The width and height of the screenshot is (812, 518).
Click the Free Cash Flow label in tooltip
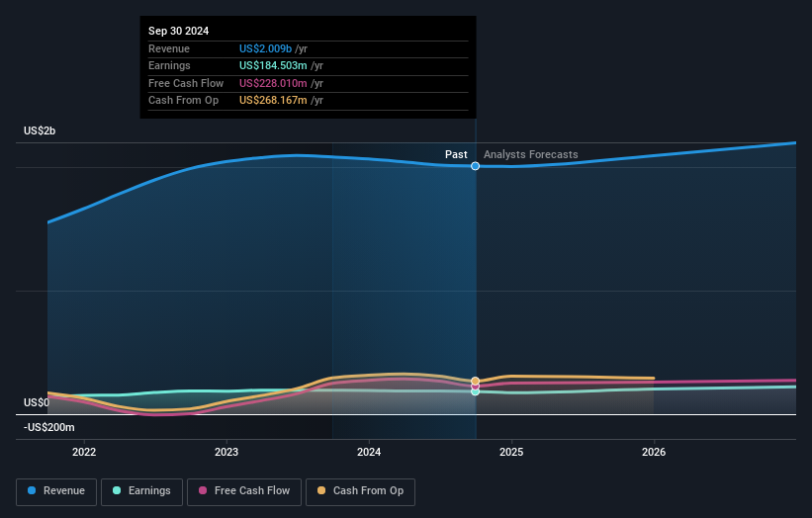[186, 83]
